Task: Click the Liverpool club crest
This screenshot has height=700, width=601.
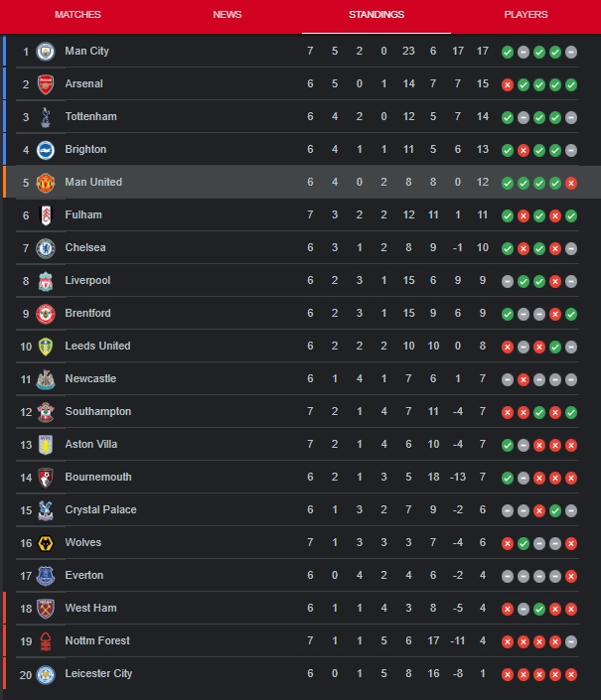Action: coord(46,281)
